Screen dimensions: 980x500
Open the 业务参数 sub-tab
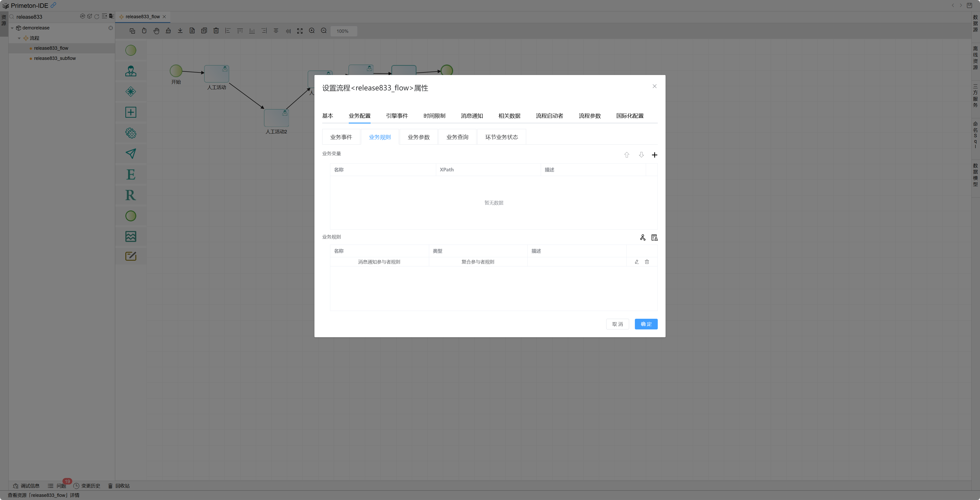point(418,137)
